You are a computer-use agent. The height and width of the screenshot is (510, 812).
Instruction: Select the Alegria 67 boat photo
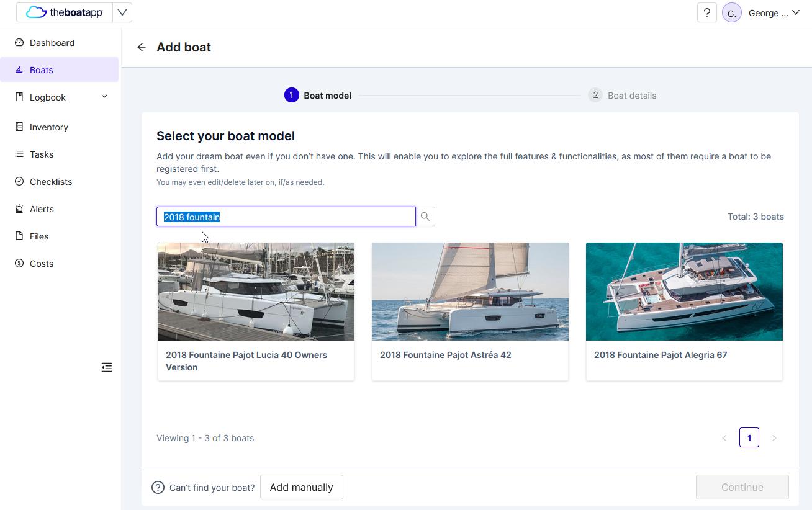(684, 292)
